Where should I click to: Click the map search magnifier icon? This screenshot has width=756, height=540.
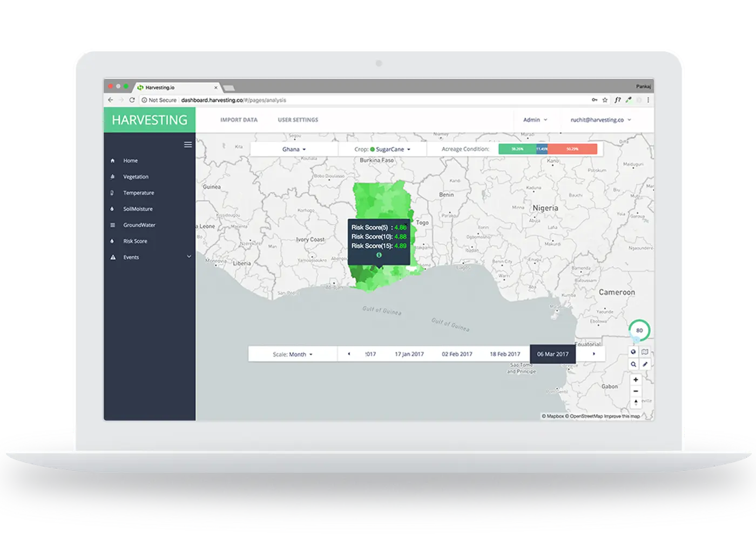click(633, 364)
